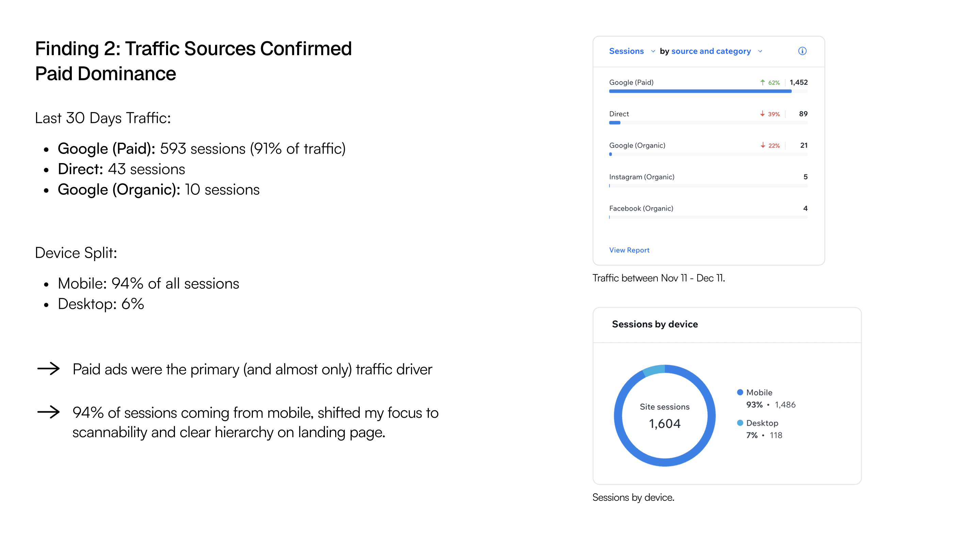Select the Direct traffic source label

pos(619,114)
